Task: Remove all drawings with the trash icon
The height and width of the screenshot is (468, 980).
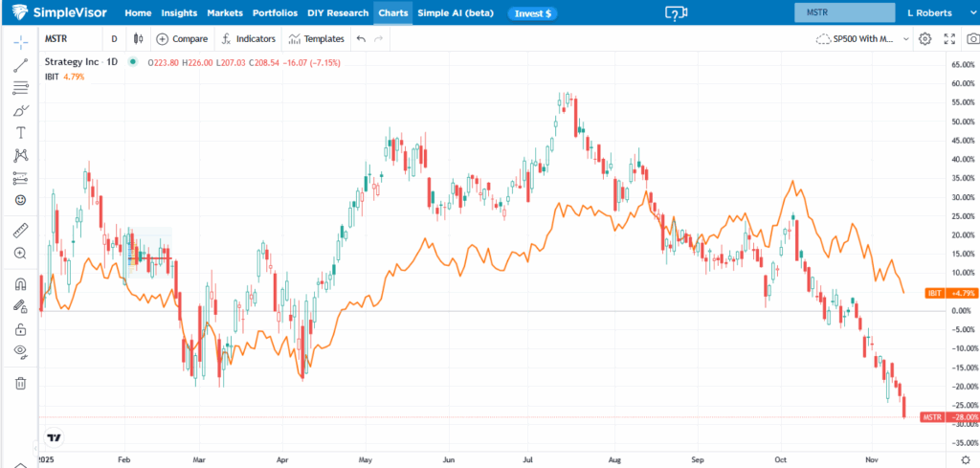Action: point(21,383)
